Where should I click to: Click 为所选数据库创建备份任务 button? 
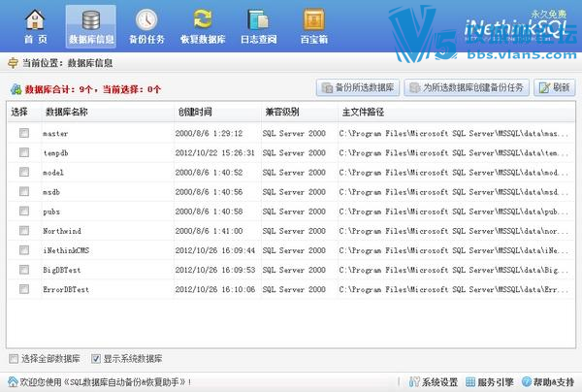467,87
